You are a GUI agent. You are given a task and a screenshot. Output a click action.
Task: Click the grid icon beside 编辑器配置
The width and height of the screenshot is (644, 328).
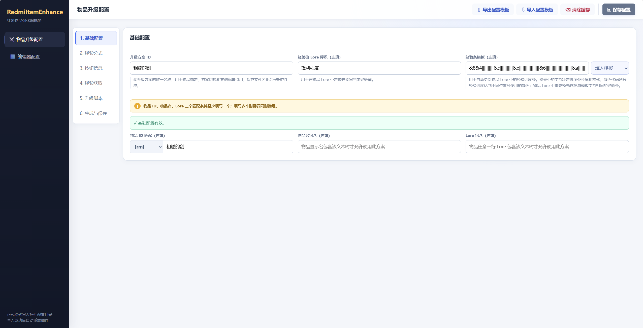coord(12,56)
